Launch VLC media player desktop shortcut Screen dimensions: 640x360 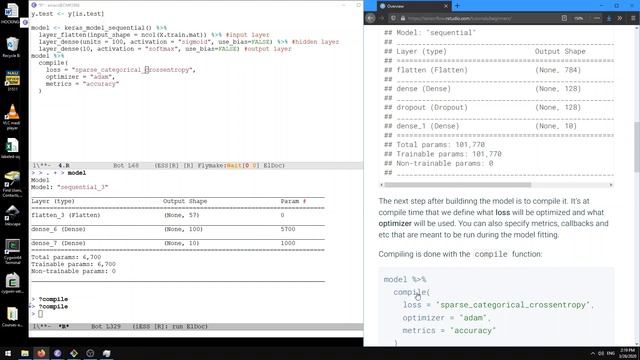click(12, 116)
